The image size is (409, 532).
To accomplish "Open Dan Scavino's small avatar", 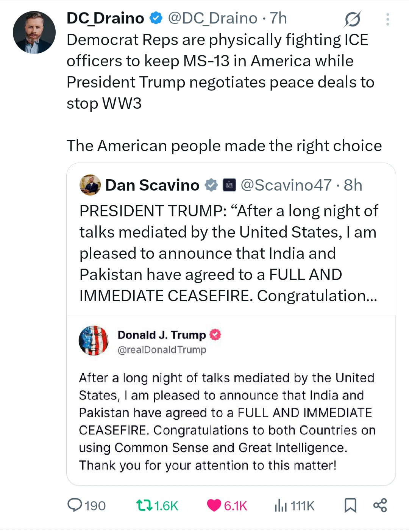I will click(x=90, y=185).
